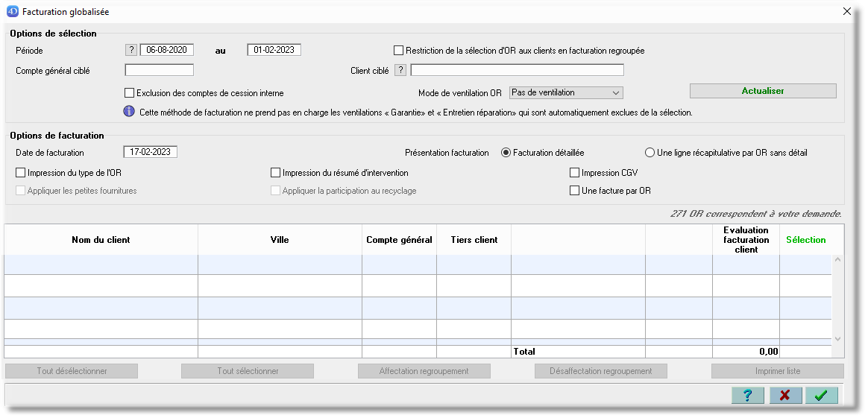Click the blue information icon
Image resolution: width=868 pixels, height=418 pixels.
coord(129,112)
